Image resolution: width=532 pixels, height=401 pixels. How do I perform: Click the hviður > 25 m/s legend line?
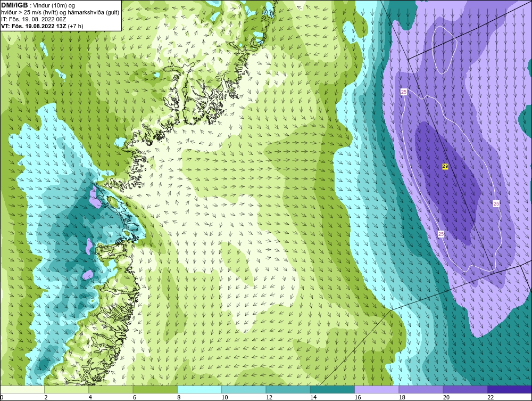pyautogui.click(x=60, y=12)
